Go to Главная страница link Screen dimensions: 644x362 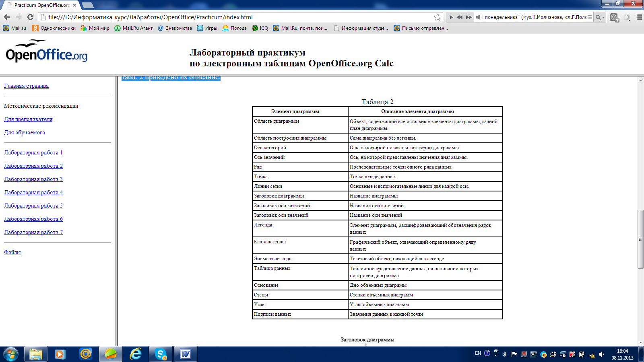click(26, 86)
